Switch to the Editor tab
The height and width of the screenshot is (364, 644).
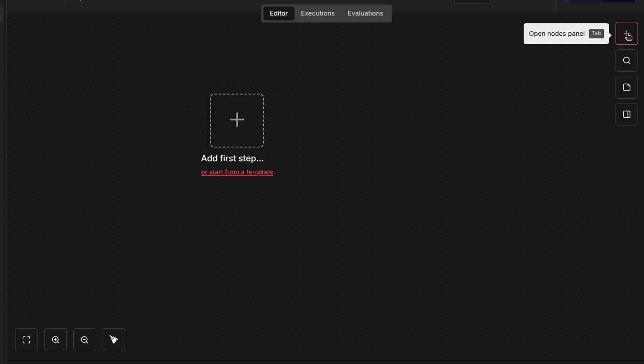coord(279,13)
